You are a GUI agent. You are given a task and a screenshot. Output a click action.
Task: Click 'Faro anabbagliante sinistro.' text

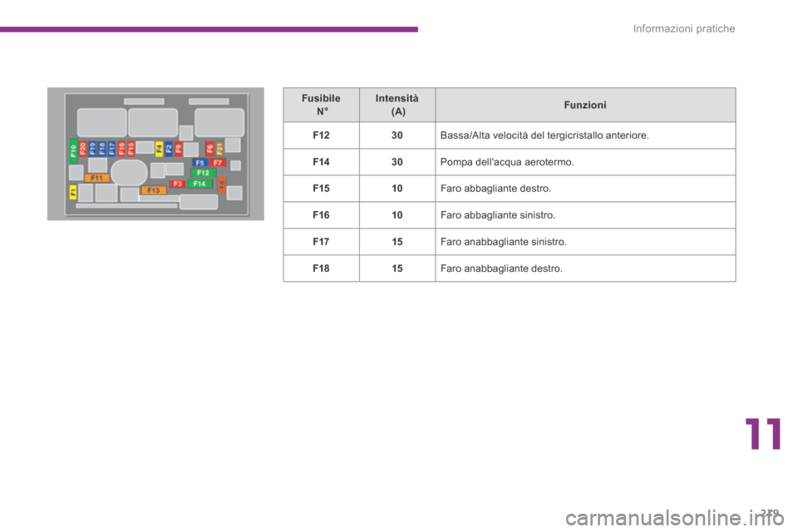pyautogui.click(x=504, y=242)
